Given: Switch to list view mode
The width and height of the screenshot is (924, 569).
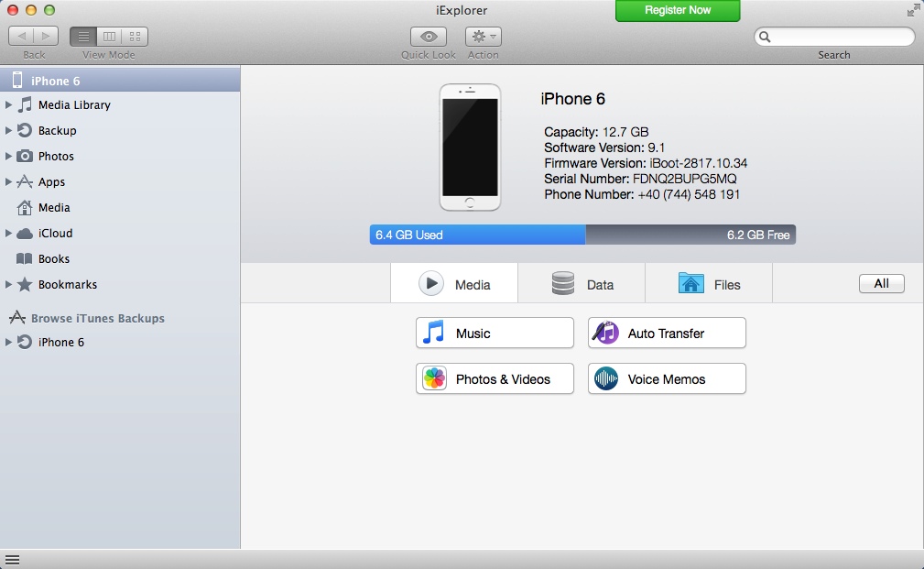Looking at the screenshot, I should (83, 37).
